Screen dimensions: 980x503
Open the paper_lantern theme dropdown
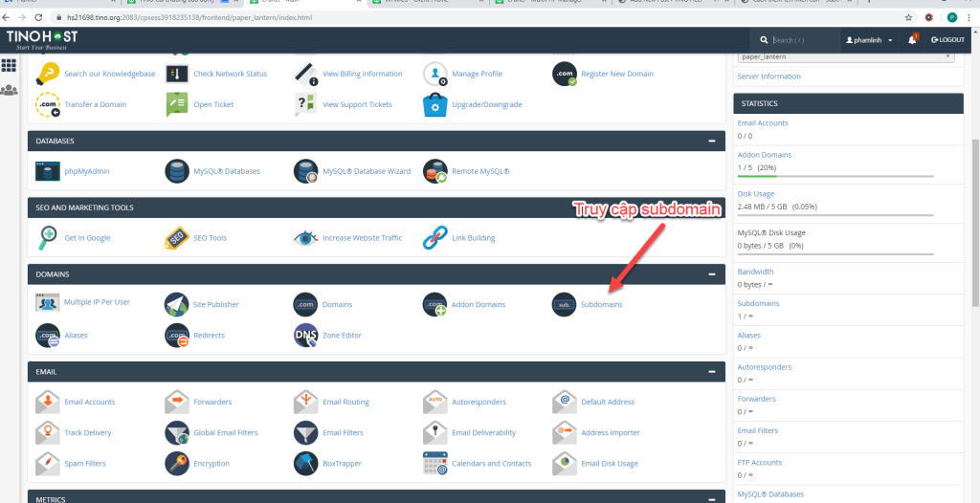pos(845,56)
